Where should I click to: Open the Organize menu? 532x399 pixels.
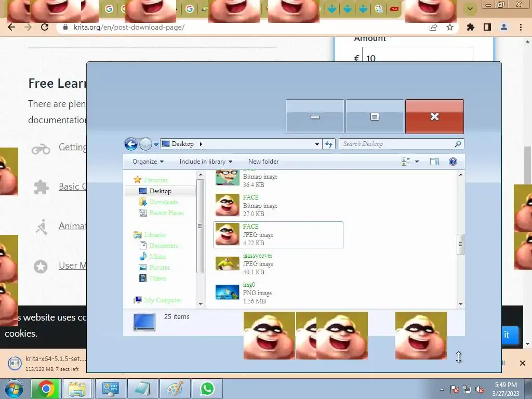(x=148, y=162)
